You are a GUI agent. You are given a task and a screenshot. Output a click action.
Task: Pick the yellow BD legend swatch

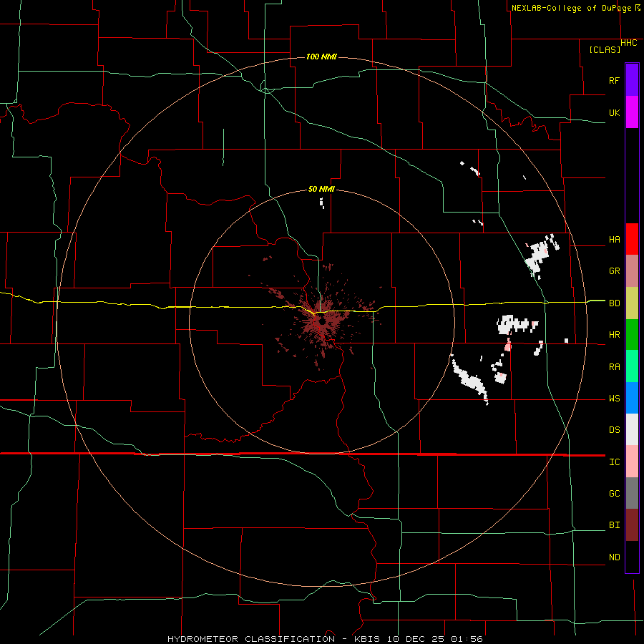coord(632,303)
